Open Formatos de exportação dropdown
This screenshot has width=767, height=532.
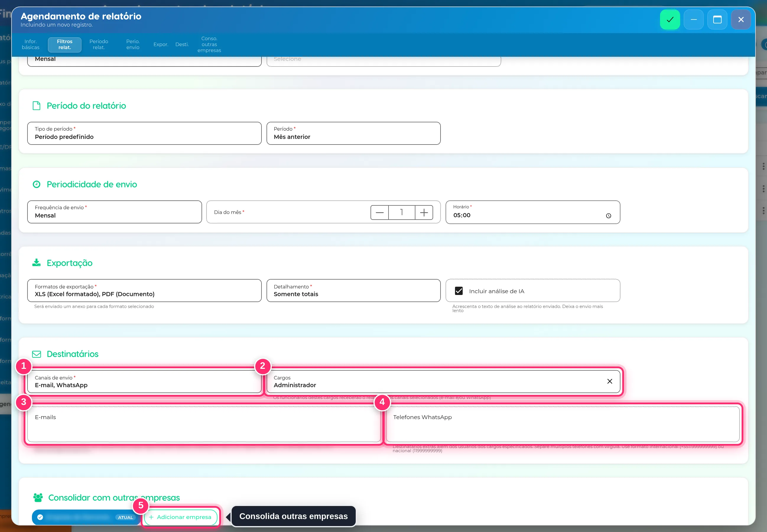tap(144, 291)
